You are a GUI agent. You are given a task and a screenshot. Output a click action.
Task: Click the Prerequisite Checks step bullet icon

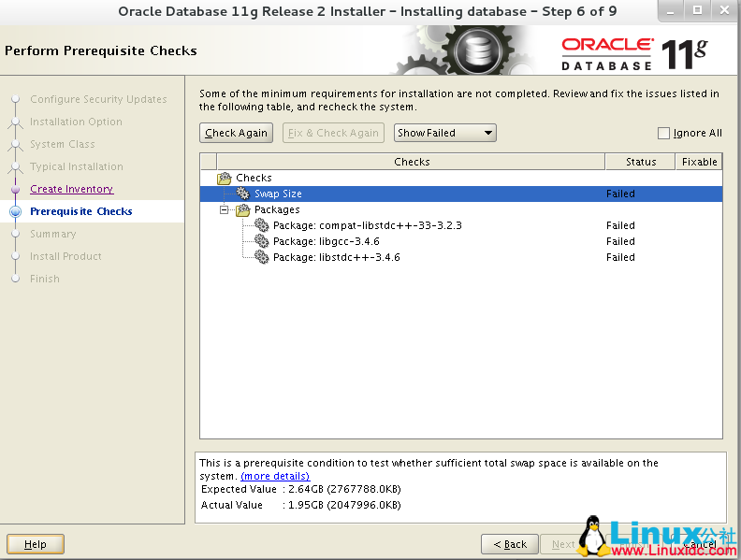point(16,211)
